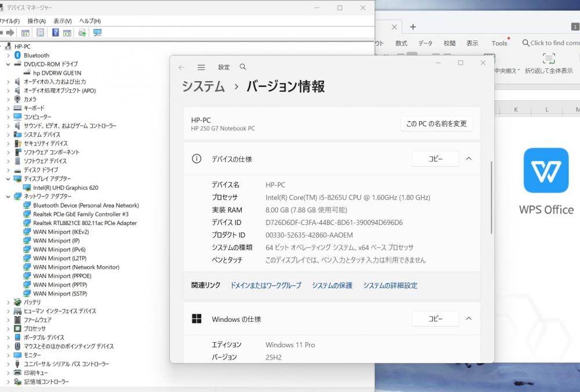Collapse the Windows の仕様 section chevron

click(469, 318)
